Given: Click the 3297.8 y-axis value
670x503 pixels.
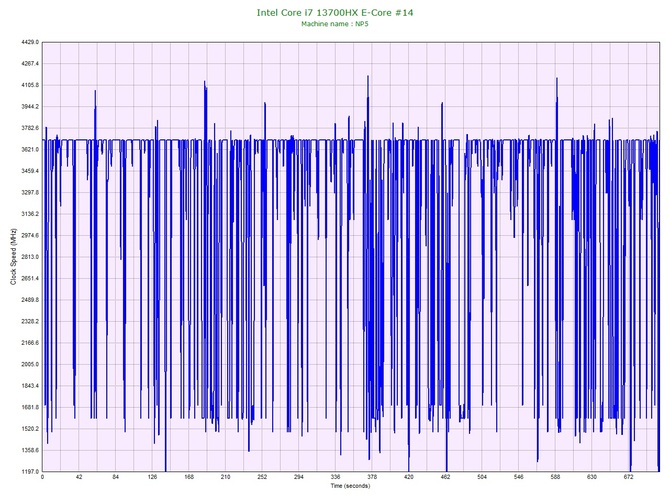Looking at the screenshot, I should [30, 192].
